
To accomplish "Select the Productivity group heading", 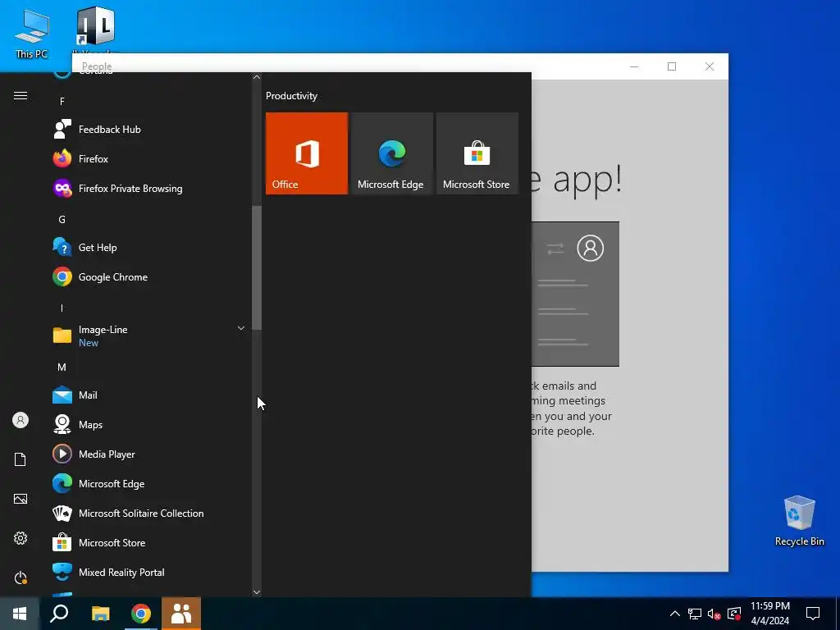I will [291, 96].
